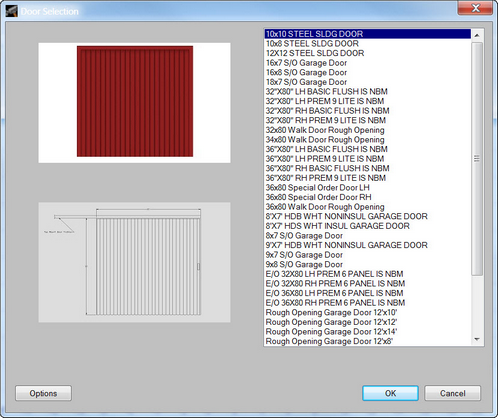Click the list scrollbar thumb
This screenshot has height=418, width=498.
(x=477, y=159)
